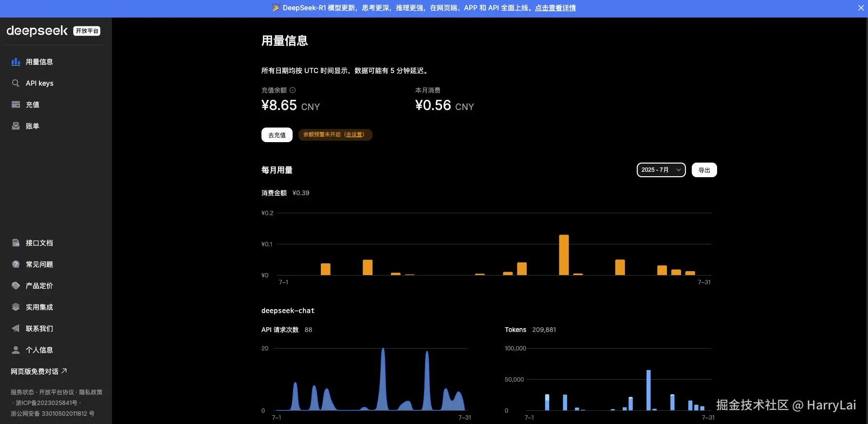868x424 pixels.
Task: Click the tallest blue bar in Tokens chart
Action: click(648, 390)
